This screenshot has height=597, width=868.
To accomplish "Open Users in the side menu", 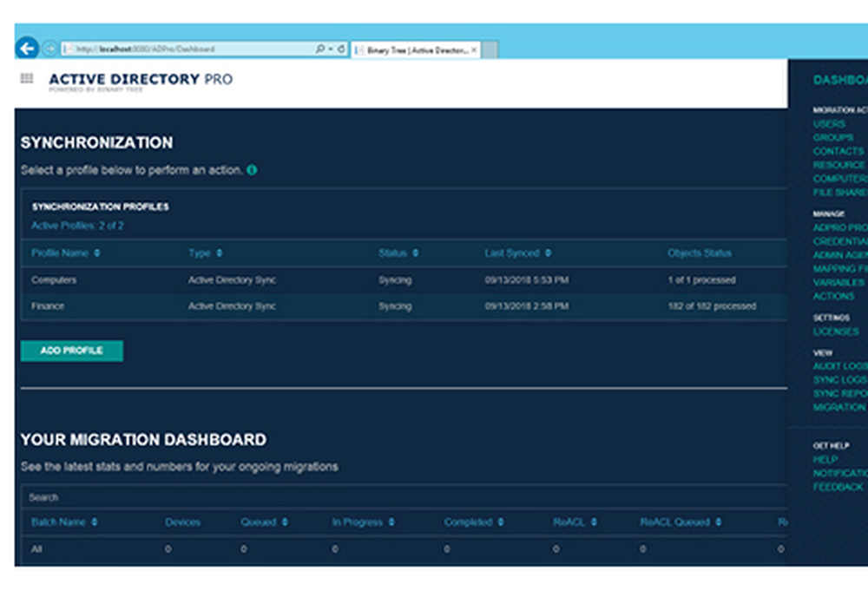I will pos(829,124).
